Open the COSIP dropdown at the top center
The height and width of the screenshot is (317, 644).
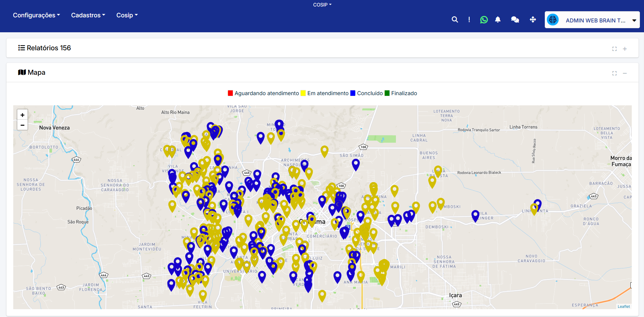(x=322, y=5)
